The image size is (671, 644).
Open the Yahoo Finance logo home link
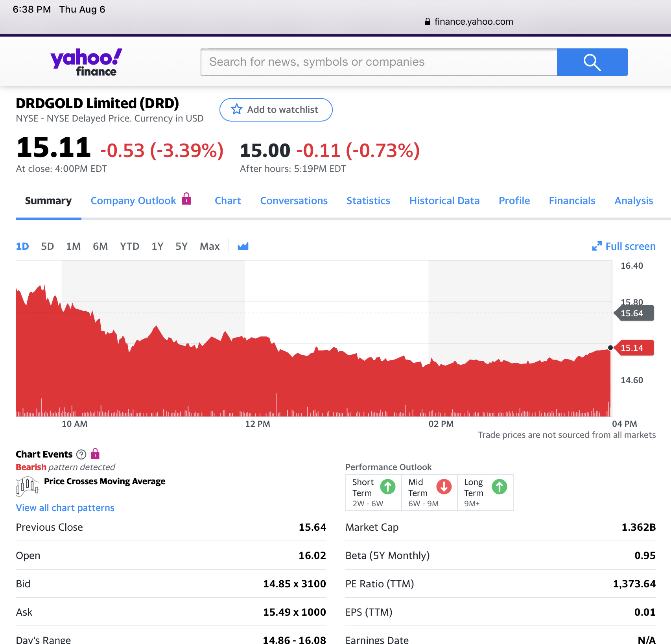(x=86, y=62)
